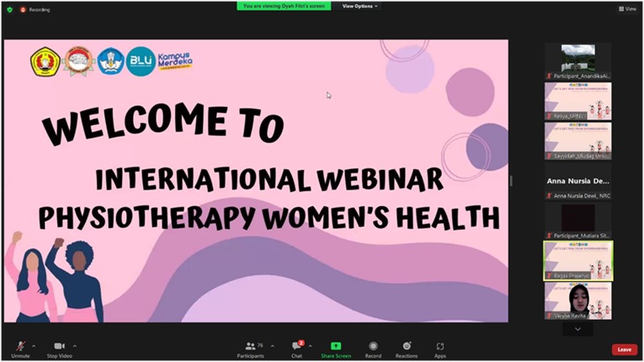Select Bagas Prasetyo's highlighted video tile
The height and width of the screenshot is (362, 644).
tap(577, 260)
